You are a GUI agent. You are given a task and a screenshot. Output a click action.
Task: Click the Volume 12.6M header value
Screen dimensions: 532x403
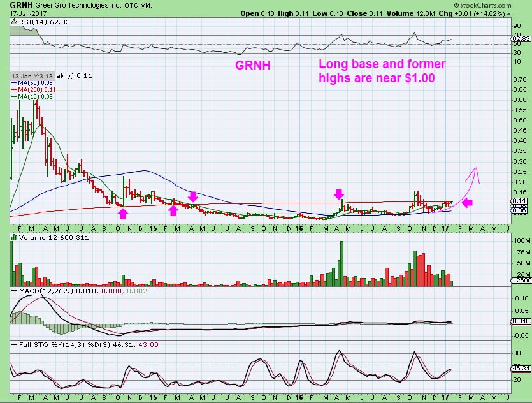(x=410, y=13)
